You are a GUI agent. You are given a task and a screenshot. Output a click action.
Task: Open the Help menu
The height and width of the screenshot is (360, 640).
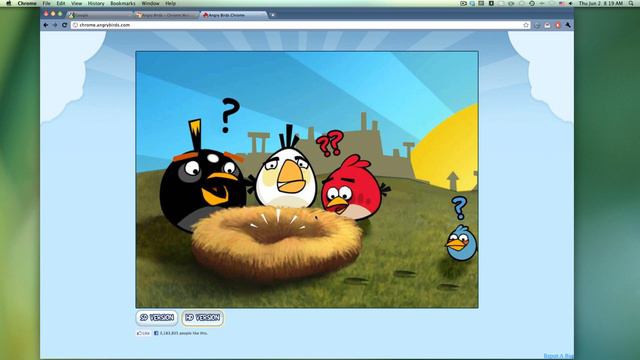pyautogui.click(x=170, y=3)
